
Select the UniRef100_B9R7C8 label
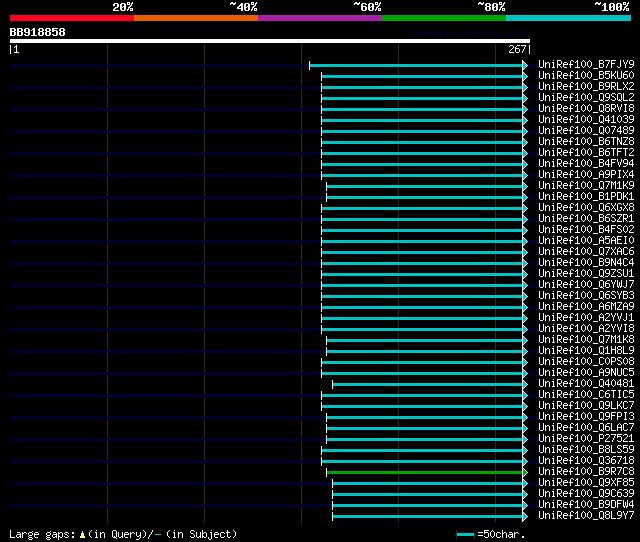[x=586, y=472]
